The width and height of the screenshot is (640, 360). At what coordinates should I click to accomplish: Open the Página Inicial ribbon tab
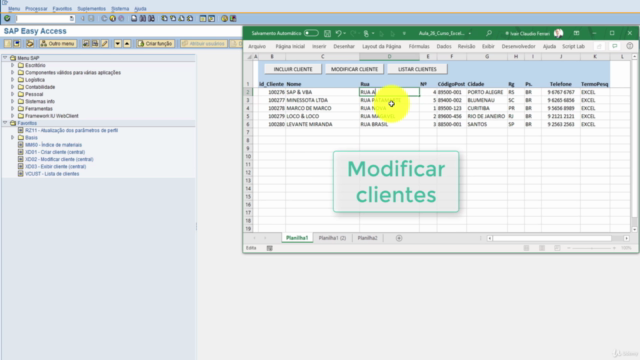pyautogui.click(x=290, y=47)
